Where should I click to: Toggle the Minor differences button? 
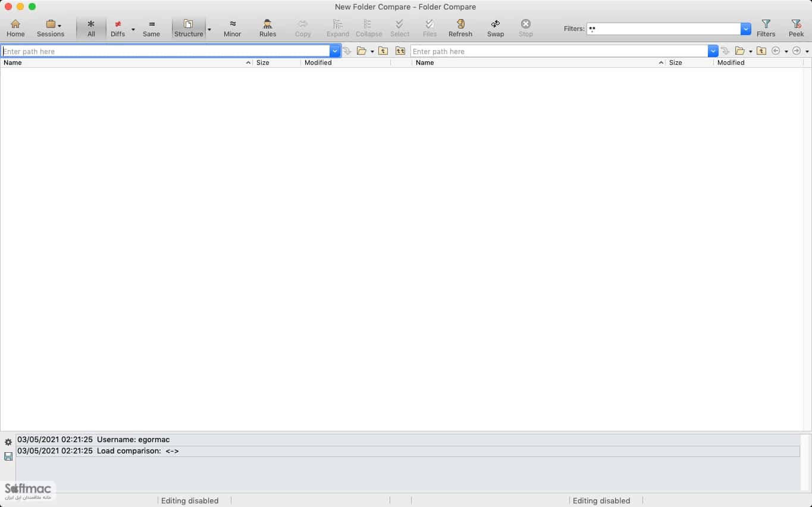[x=233, y=28]
